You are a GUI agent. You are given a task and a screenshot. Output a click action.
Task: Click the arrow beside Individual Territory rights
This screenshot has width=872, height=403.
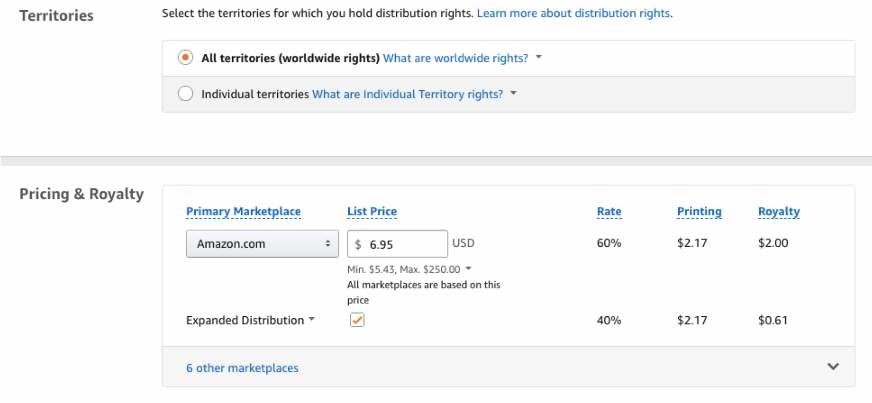point(513,94)
